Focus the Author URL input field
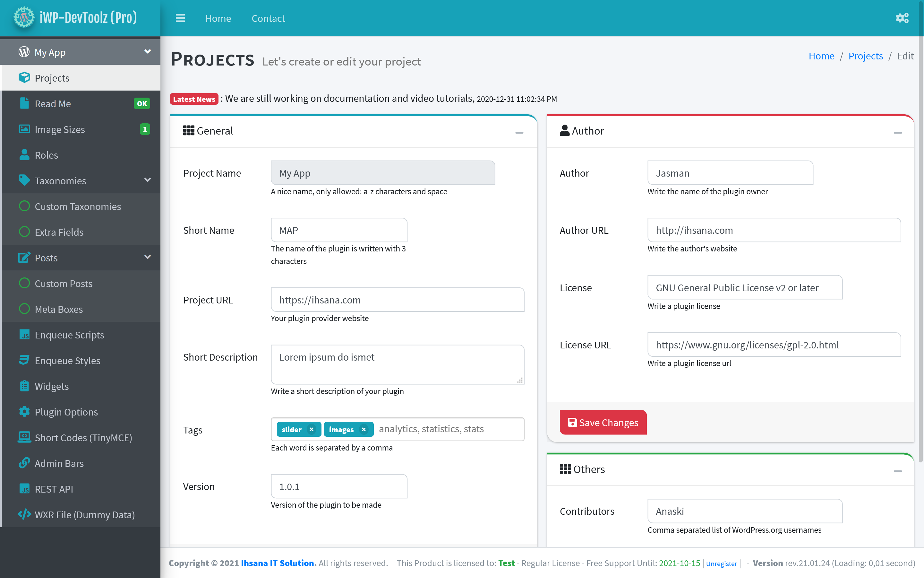The height and width of the screenshot is (578, 924). point(774,230)
